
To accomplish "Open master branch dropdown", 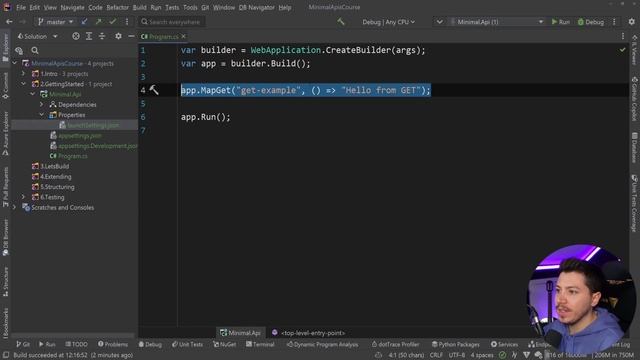I will tap(56, 22).
